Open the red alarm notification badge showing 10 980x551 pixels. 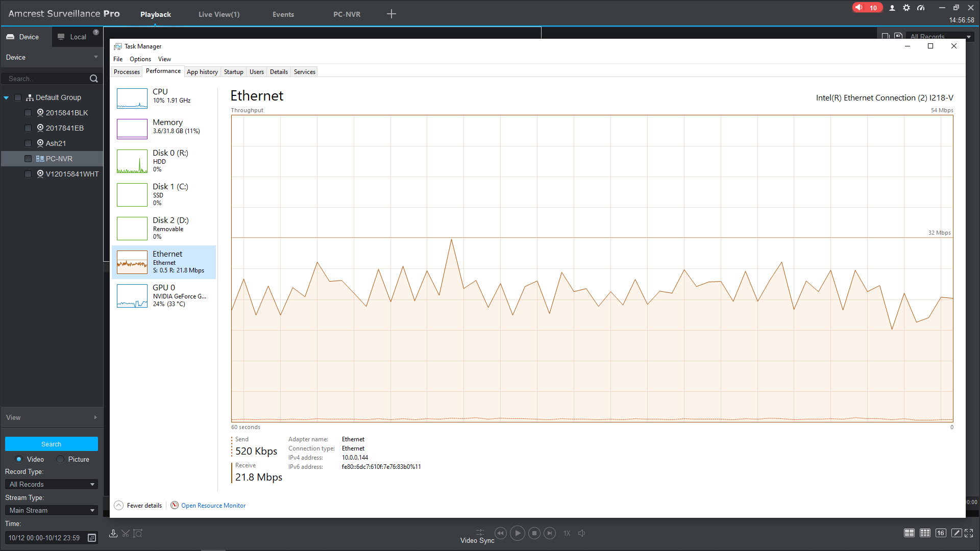tap(867, 8)
